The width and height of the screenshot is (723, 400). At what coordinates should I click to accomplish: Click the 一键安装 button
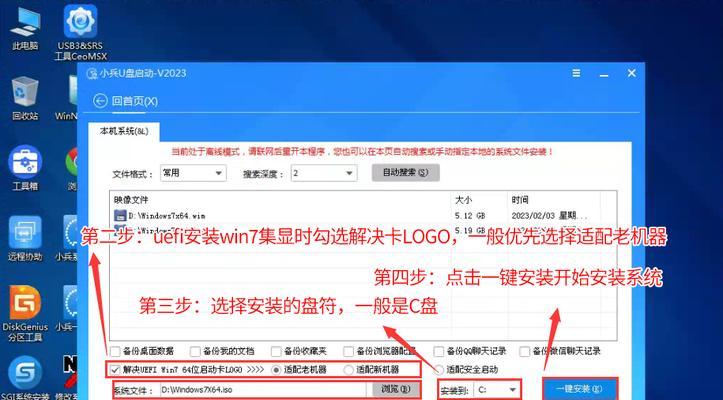[580, 389]
